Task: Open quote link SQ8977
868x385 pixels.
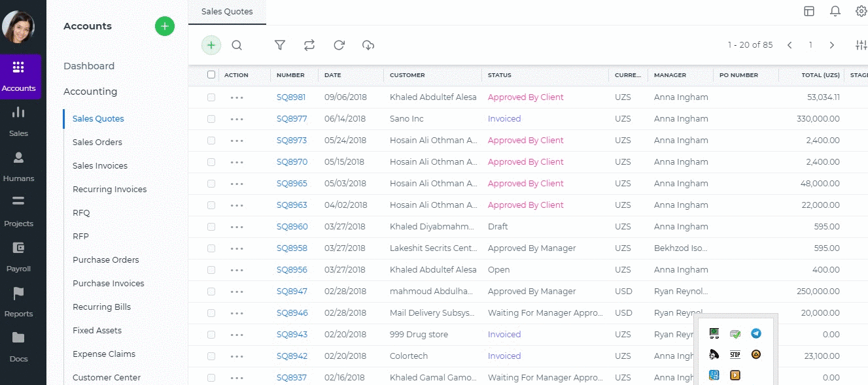Action: click(292, 119)
